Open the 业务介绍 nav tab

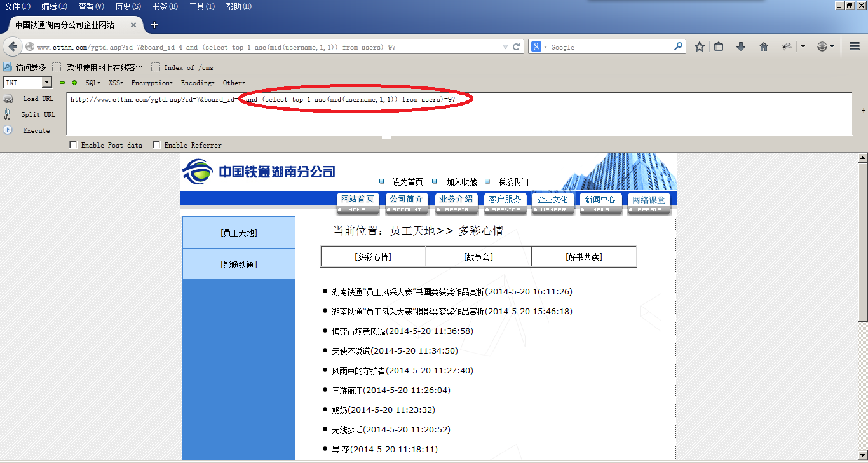456,203
